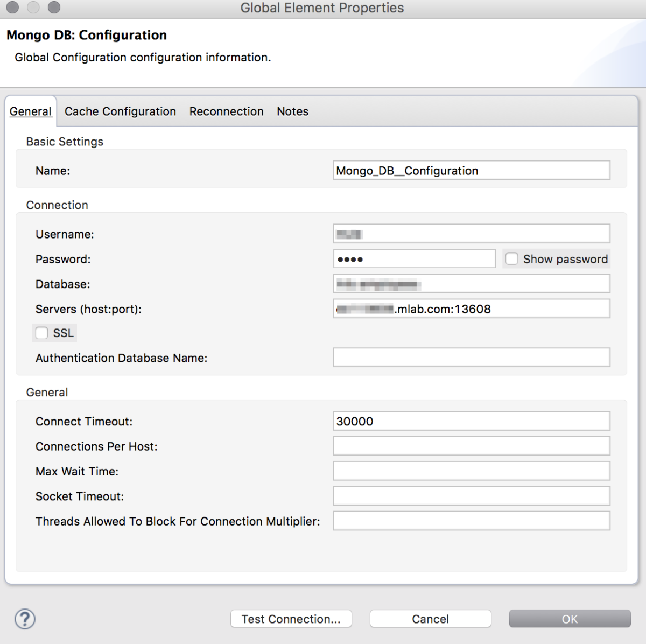Confirm settings with the OK button
The width and height of the screenshot is (646, 644).
pos(570,619)
